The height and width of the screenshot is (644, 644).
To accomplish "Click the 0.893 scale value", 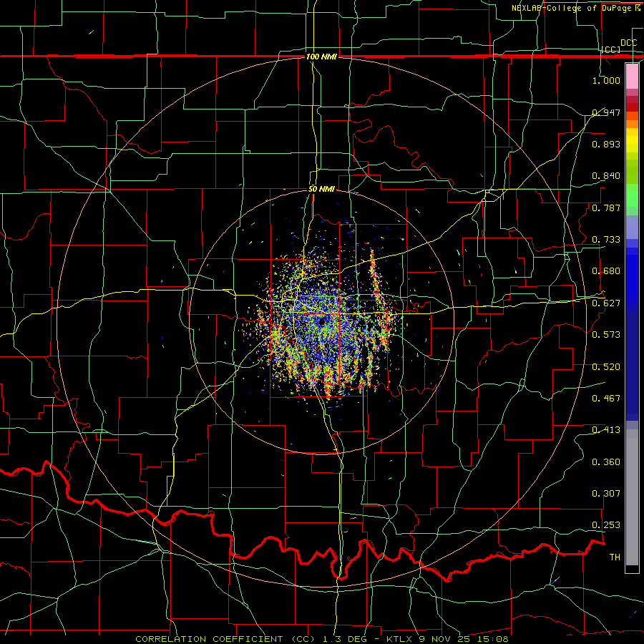I will [x=606, y=144].
